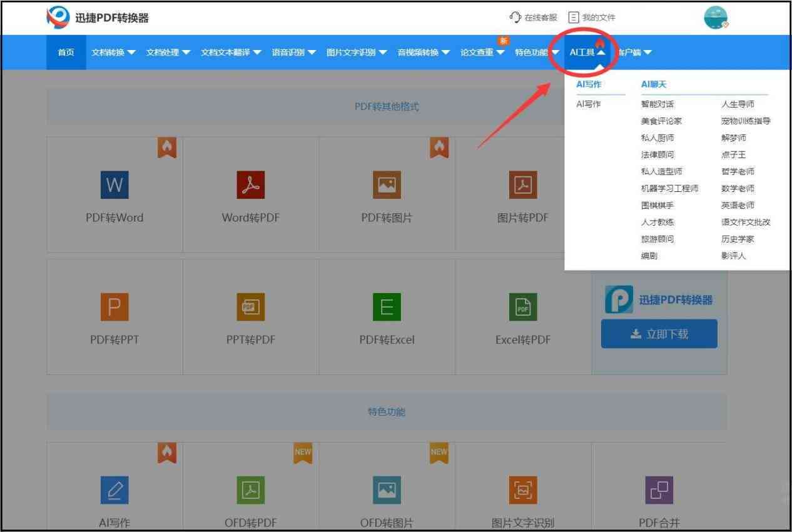This screenshot has height=532, width=792.
Task: Click the PDF合并 purple icon
Action: (x=659, y=491)
